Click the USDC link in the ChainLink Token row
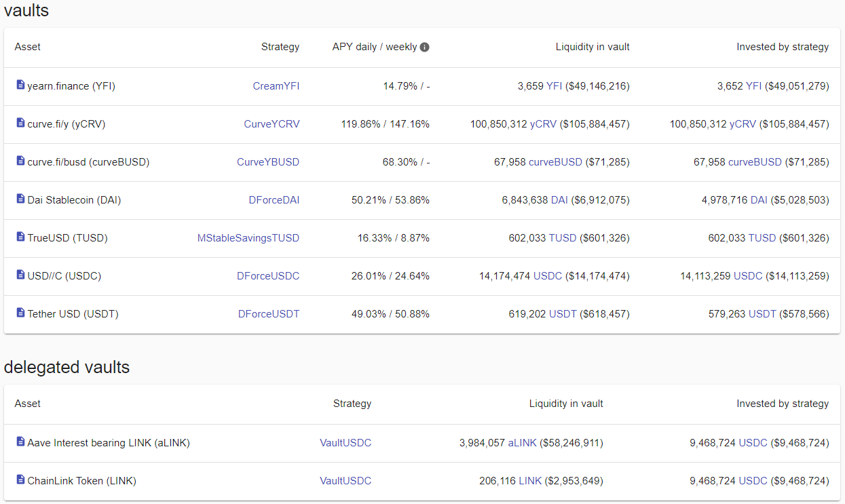The width and height of the screenshot is (845, 504). [x=753, y=481]
